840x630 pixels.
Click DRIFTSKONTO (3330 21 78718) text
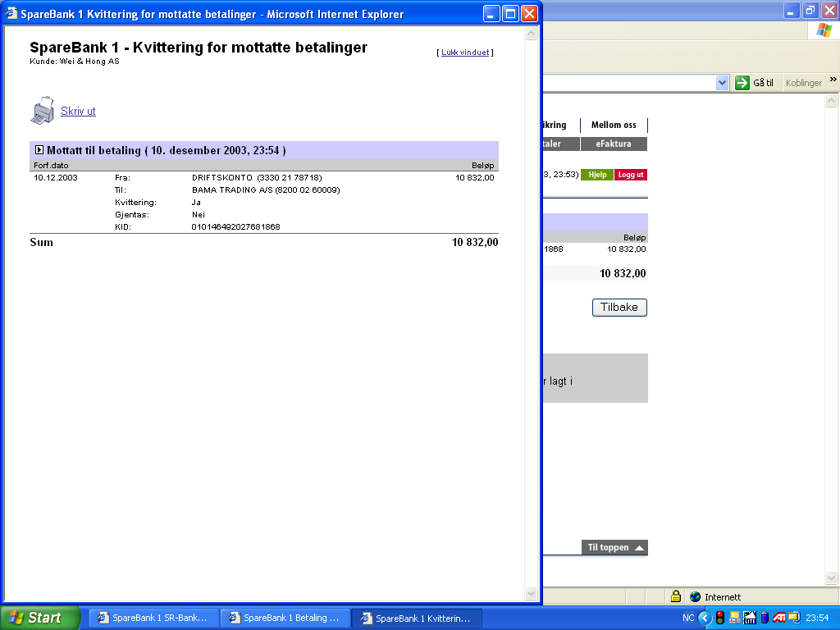pyautogui.click(x=257, y=177)
